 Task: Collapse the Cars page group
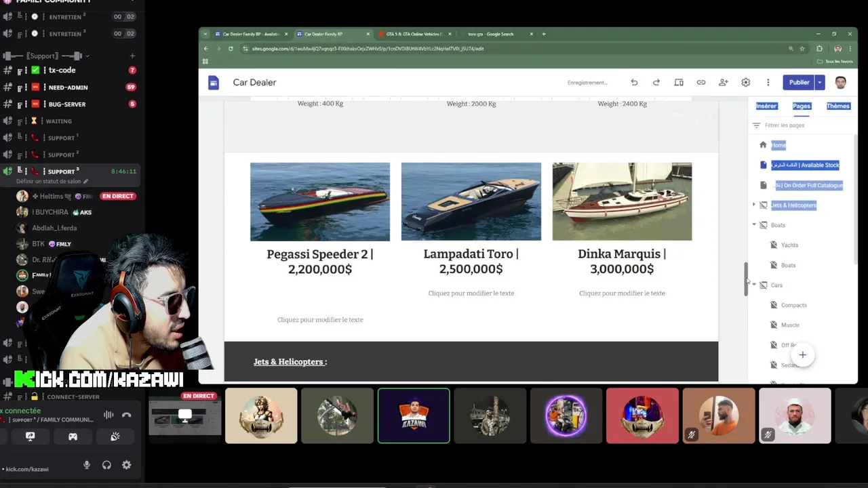tap(754, 285)
